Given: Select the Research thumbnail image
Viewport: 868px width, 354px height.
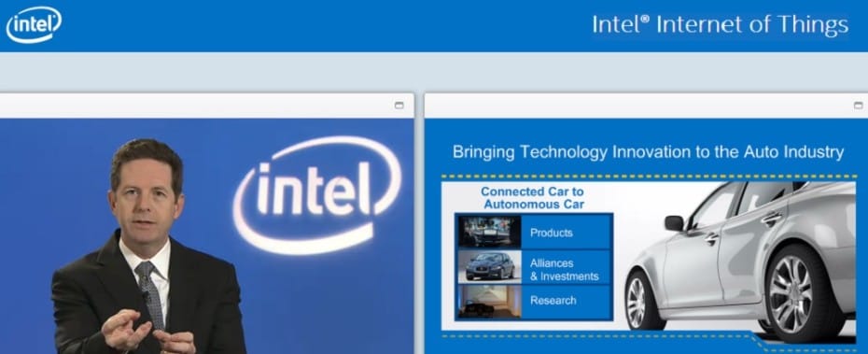Looking at the screenshot, I should [489, 302].
